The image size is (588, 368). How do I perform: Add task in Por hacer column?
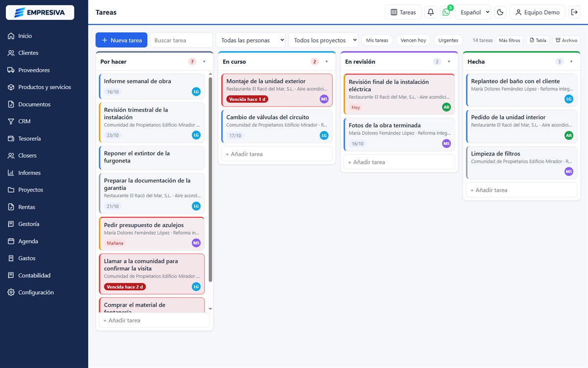pos(154,320)
